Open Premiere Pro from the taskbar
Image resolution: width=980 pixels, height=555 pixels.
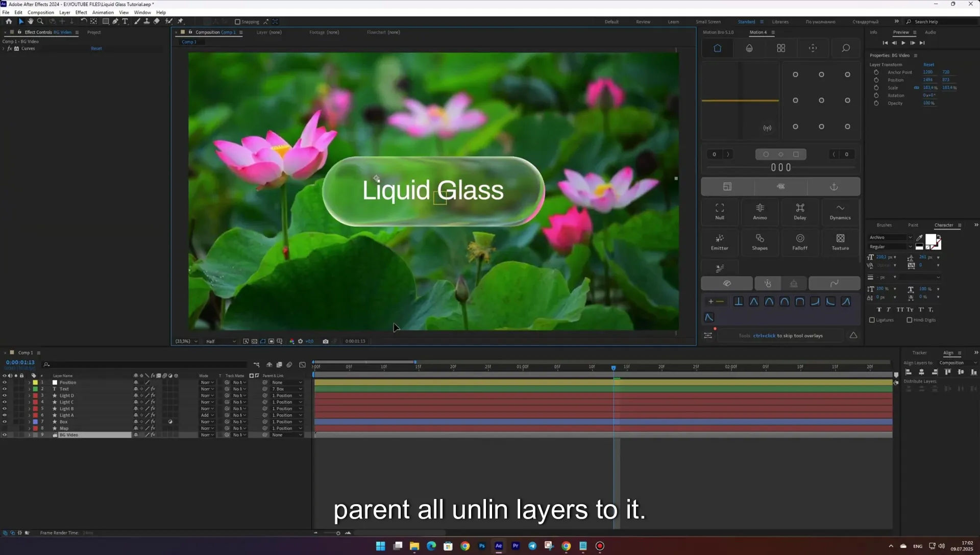(516, 546)
